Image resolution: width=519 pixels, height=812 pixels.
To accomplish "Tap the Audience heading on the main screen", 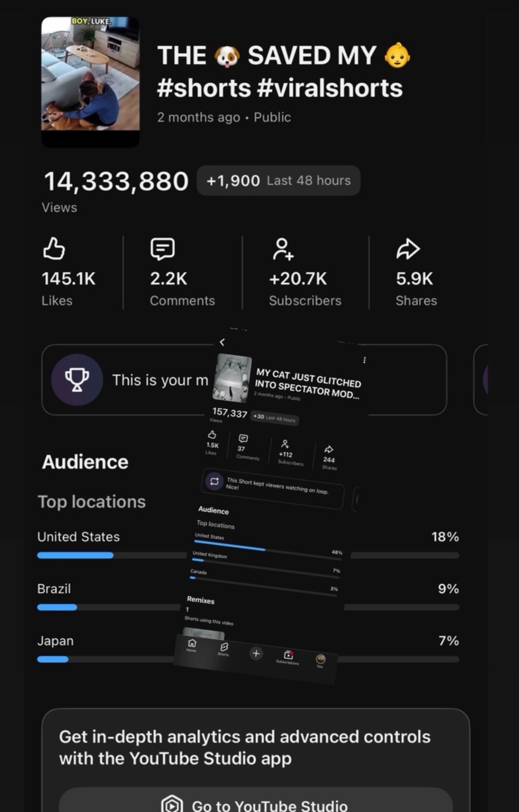I will pos(85,462).
